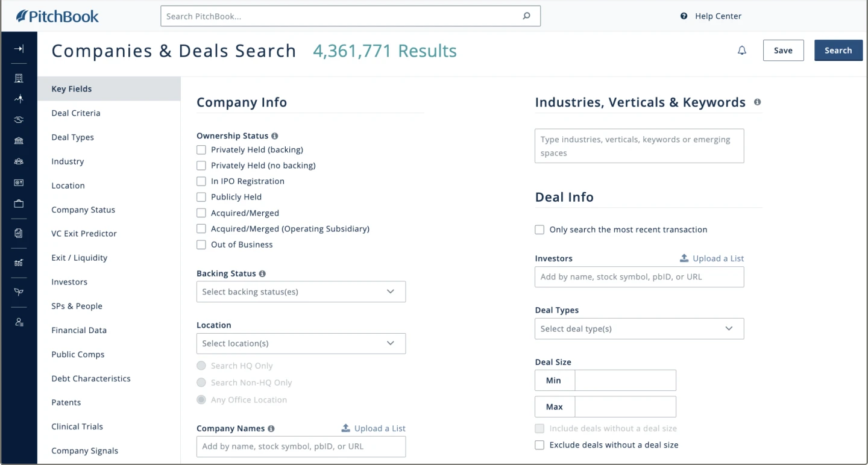This screenshot has height=465, width=868.
Task: Check Privately Held (backing)
Action: 201,149
